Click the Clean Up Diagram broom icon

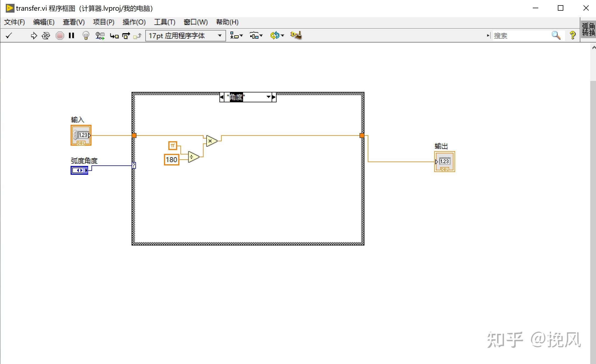click(296, 35)
